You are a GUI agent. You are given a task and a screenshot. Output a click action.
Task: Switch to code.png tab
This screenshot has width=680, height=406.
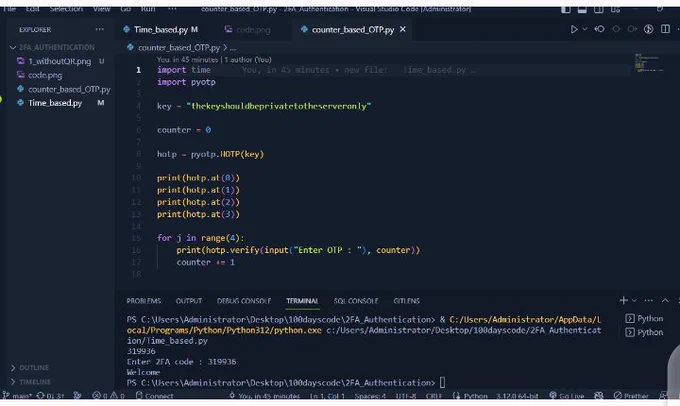click(x=248, y=29)
